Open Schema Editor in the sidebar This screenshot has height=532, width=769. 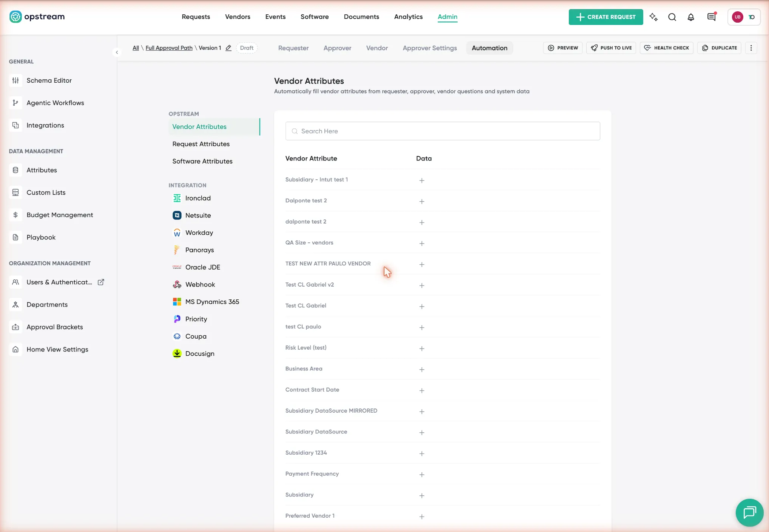pyautogui.click(x=49, y=80)
